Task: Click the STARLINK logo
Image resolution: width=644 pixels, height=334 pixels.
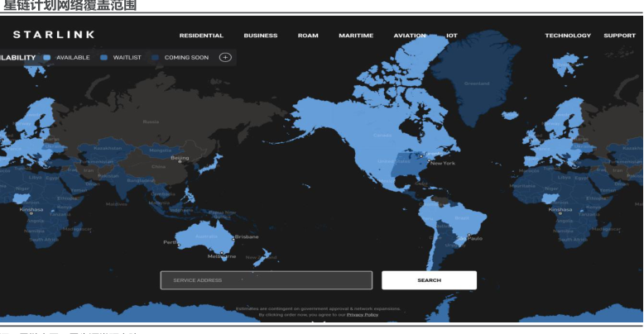Action: [54, 35]
